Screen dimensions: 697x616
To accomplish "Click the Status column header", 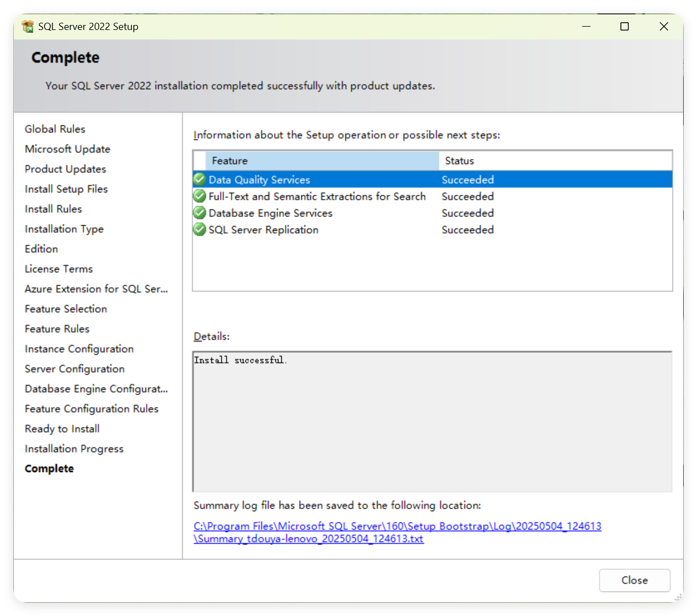I will click(555, 161).
